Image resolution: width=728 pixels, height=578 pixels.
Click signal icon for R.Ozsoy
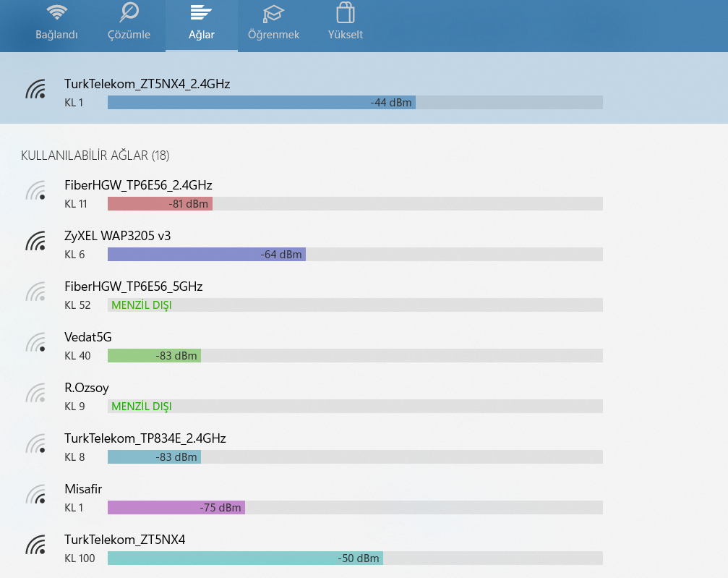tap(35, 393)
